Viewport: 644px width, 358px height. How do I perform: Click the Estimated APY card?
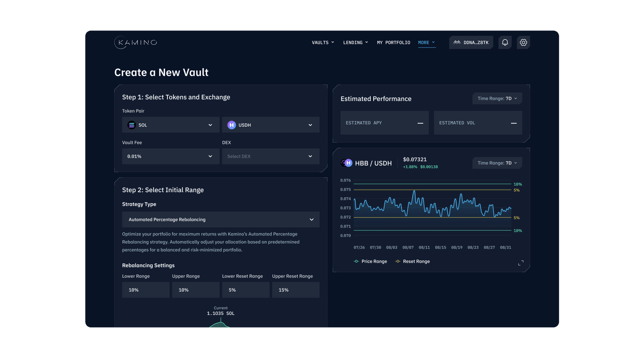[x=384, y=123]
